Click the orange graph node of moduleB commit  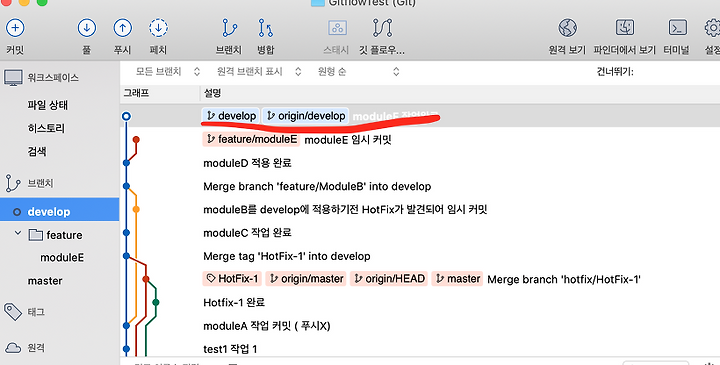(136, 209)
